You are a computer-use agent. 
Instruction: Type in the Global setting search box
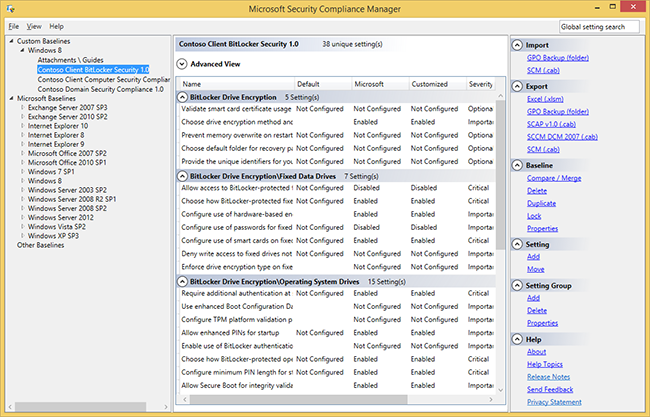coord(600,27)
